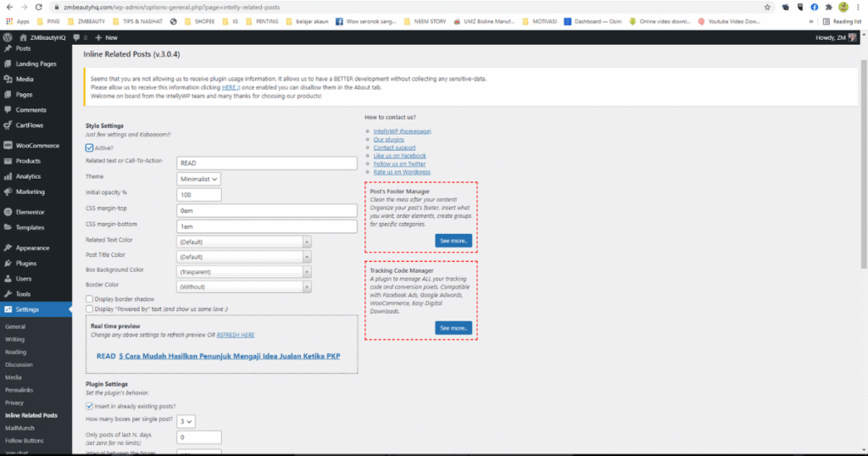Image resolution: width=868 pixels, height=456 pixels.
Task: Open MailMunch settings submenu
Action: tap(20, 428)
